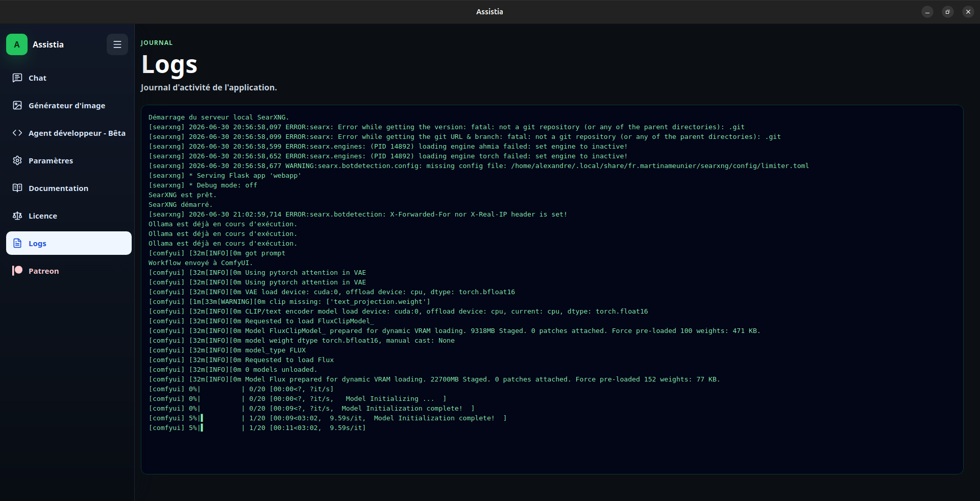Click the log line about ahmia engine failing
980x501 pixels.
(x=388, y=147)
